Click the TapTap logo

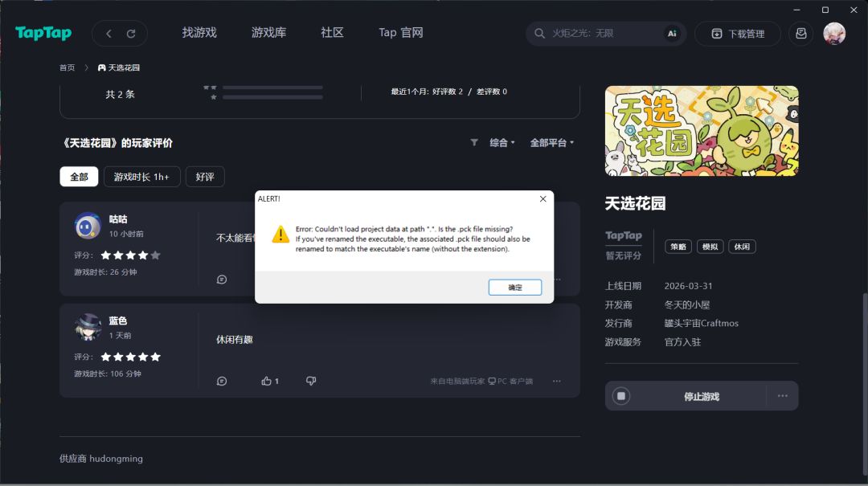(43, 33)
